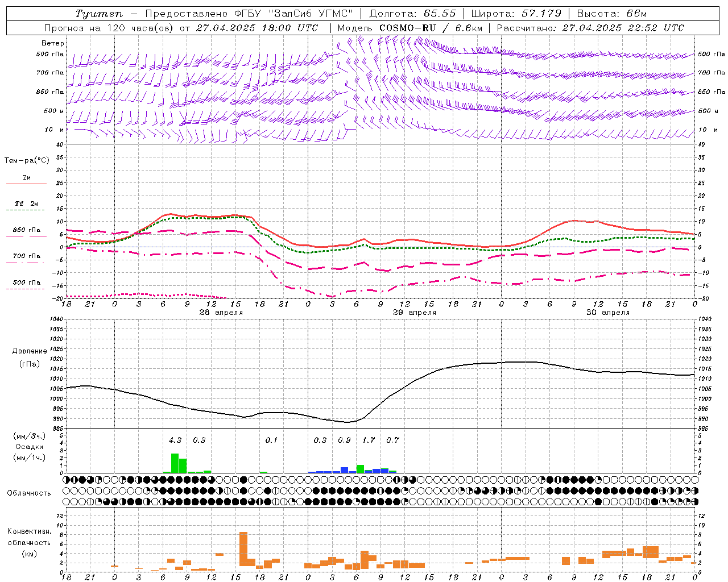Click the "Осадки" precipitation label
728x582 pixels.
pos(29,447)
